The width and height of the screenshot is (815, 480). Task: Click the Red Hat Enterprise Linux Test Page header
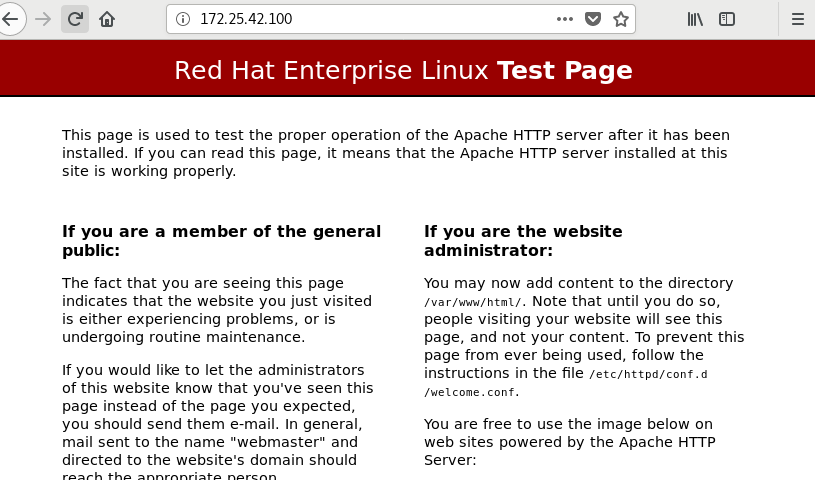(403, 70)
